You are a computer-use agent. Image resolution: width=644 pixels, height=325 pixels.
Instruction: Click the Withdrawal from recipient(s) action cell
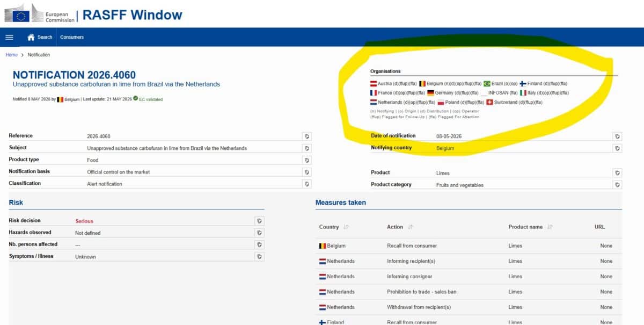click(419, 307)
